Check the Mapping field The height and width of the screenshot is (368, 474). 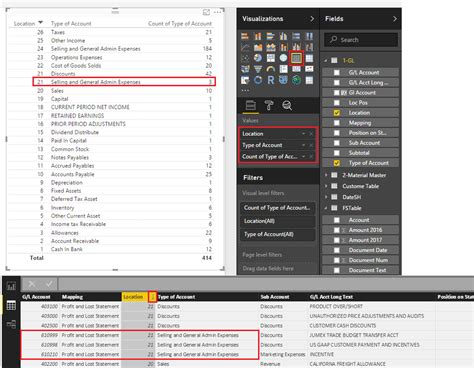pyautogui.click(x=337, y=123)
